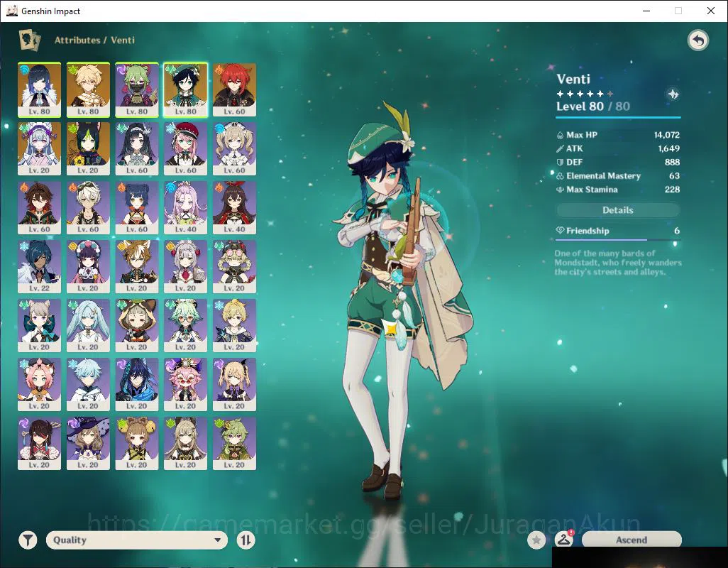Select Kuki Shinobu's masked portrait
This screenshot has width=728, height=568.
(137, 89)
